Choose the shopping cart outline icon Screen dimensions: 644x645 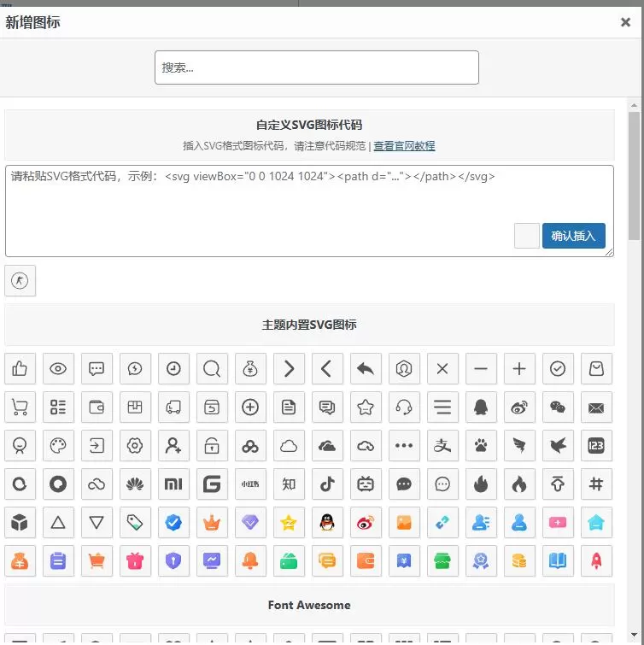pos(20,408)
